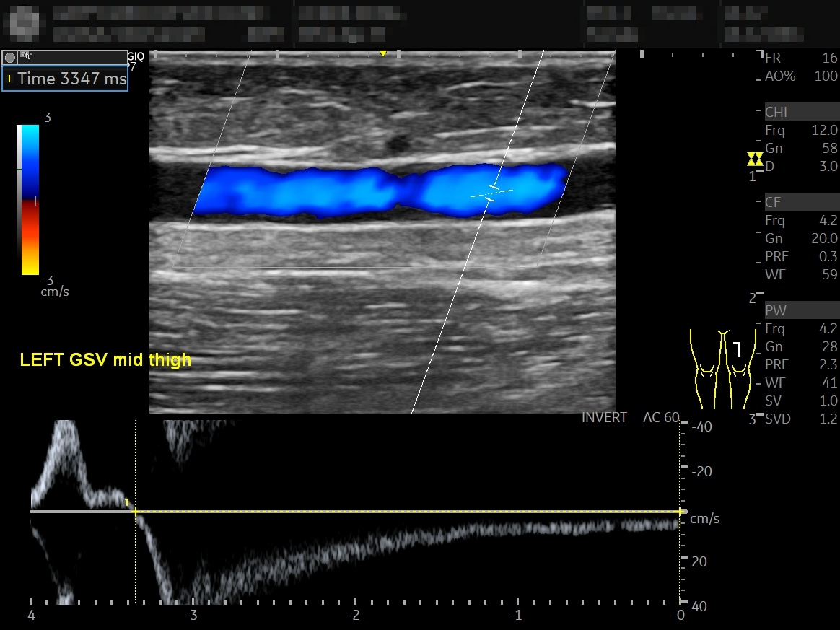Click the leg body-pattern pictogram
The image size is (840, 630).
click(x=722, y=369)
